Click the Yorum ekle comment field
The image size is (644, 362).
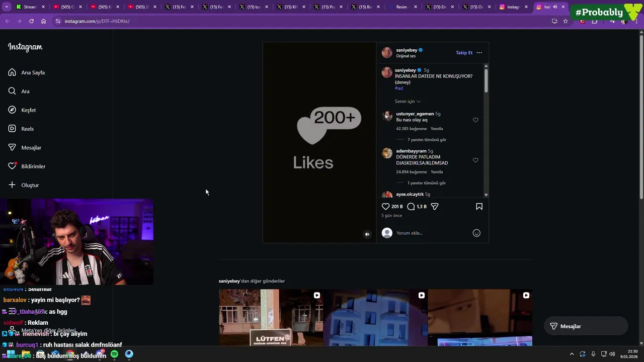[x=432, y=233]
